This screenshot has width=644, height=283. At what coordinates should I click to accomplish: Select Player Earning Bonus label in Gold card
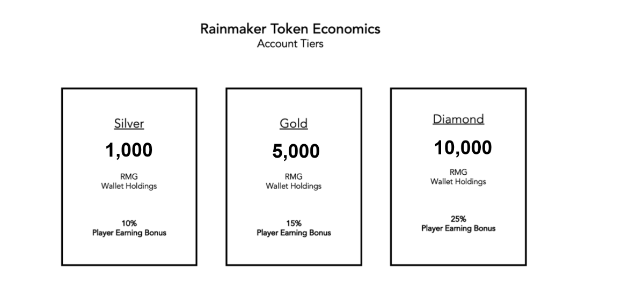point(294,233)
